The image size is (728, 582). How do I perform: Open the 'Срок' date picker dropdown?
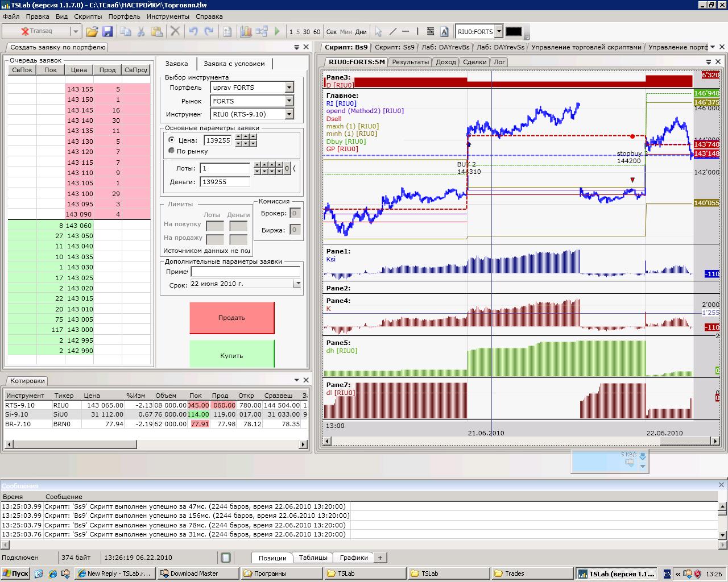tap(297, 284)
